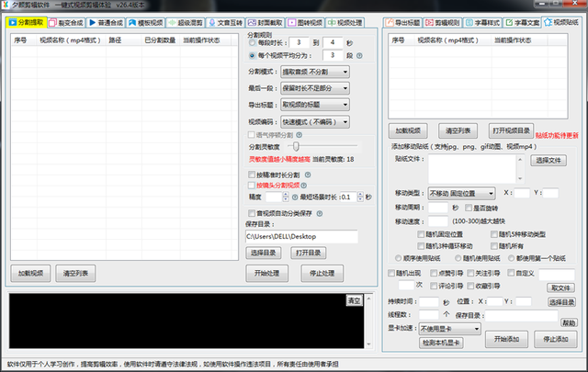The width and height of the screenshot is (588, 372).
Task: Clear the log with the 清空 button
Action: (354, 300)
